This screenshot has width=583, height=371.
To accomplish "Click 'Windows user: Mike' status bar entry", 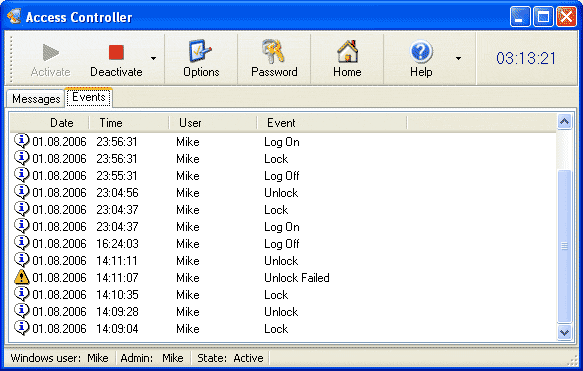I will pos(59,358).
